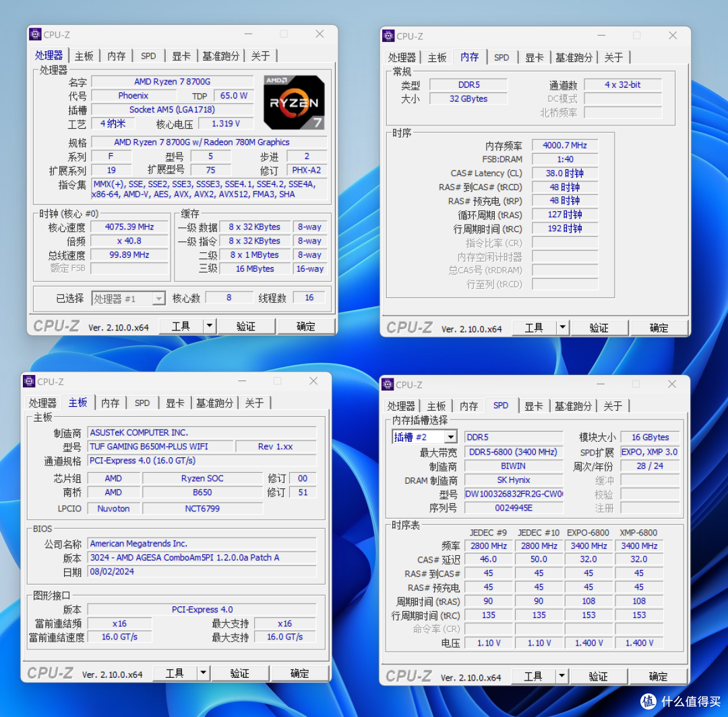Click the AMD Ryzen 7 logo image
The height and width of the screenshot is (717, 728).
pyautogui.click(x=294, y=103)
